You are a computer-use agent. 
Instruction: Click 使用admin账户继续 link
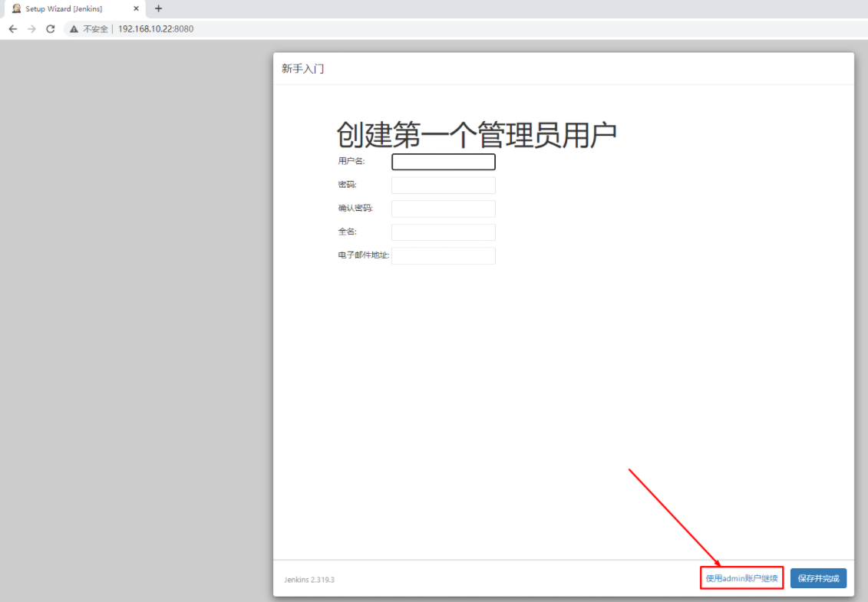click(742, 578)
